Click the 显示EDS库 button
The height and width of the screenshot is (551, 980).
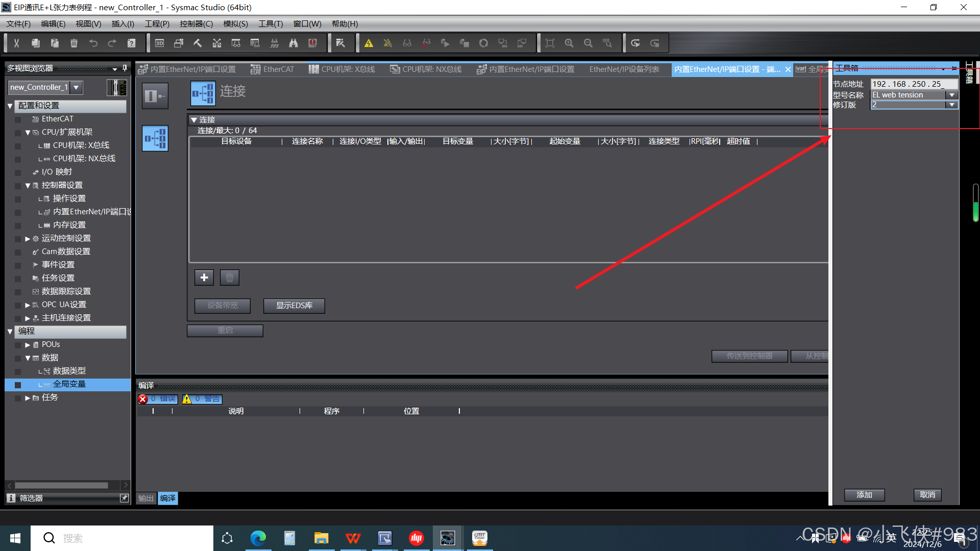click(294, 306)
